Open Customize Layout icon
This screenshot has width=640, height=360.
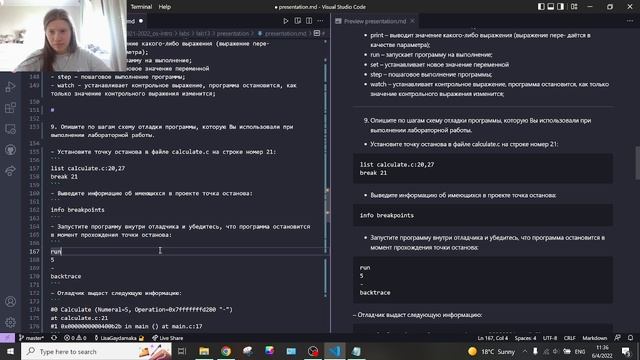click(574, 7)
